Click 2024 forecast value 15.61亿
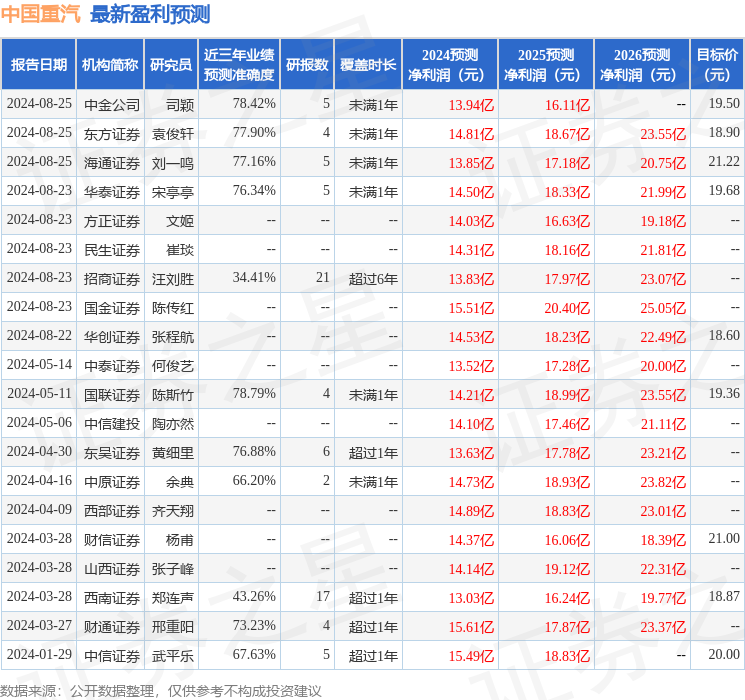Image resolution: width=745 pixels, height=700 pixels. coord(471,627)
